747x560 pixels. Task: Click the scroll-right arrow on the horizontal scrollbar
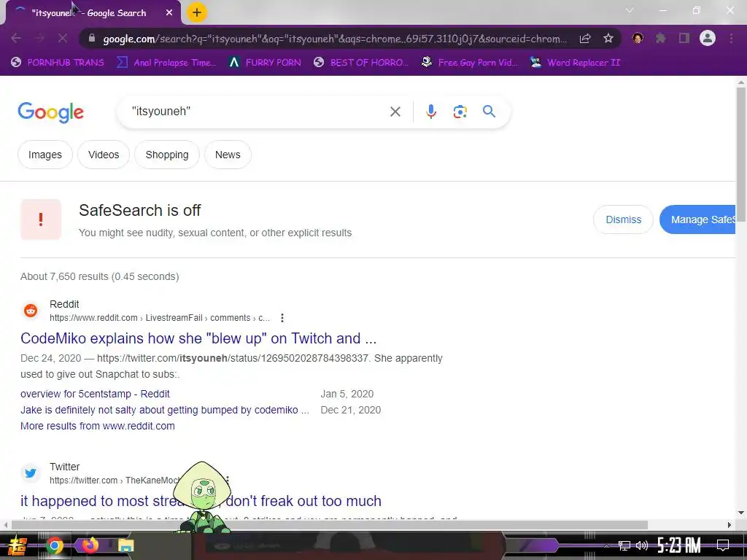(729, 525)
